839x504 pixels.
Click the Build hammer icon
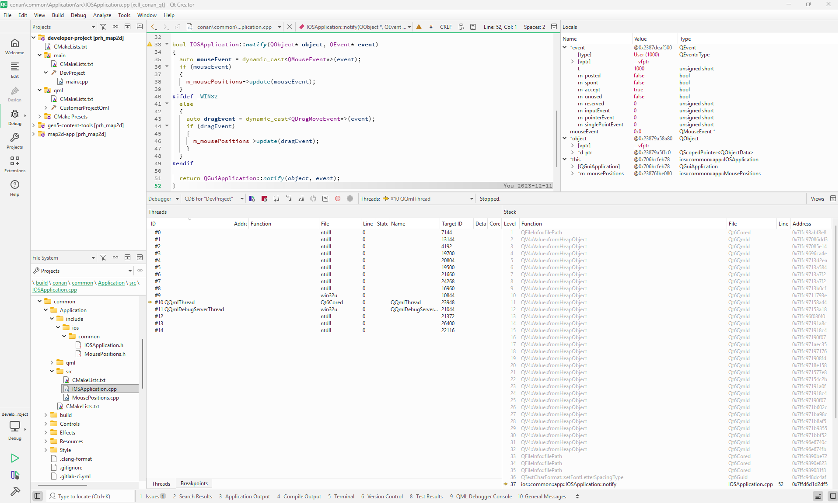[x=15, y=492]
